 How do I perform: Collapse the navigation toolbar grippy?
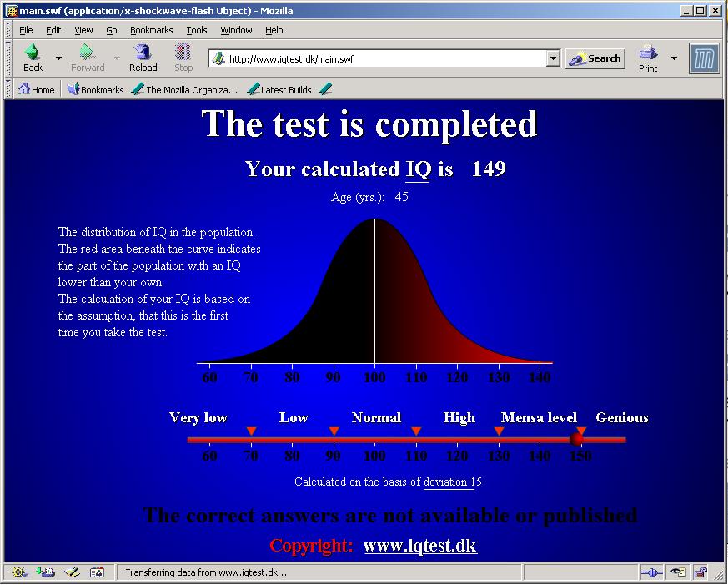pos(8,58)
